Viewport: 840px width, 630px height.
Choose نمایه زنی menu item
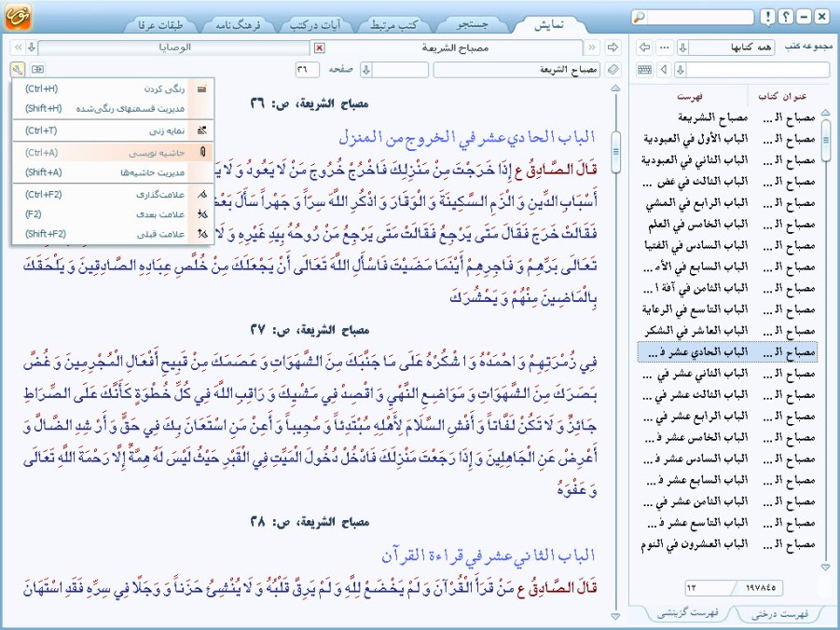[113, 130]
